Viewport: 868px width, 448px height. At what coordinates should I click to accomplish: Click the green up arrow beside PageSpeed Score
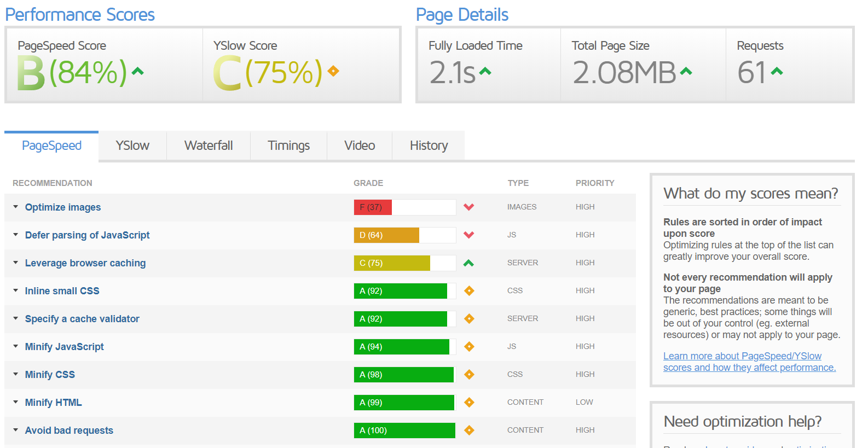click(137, 71)
